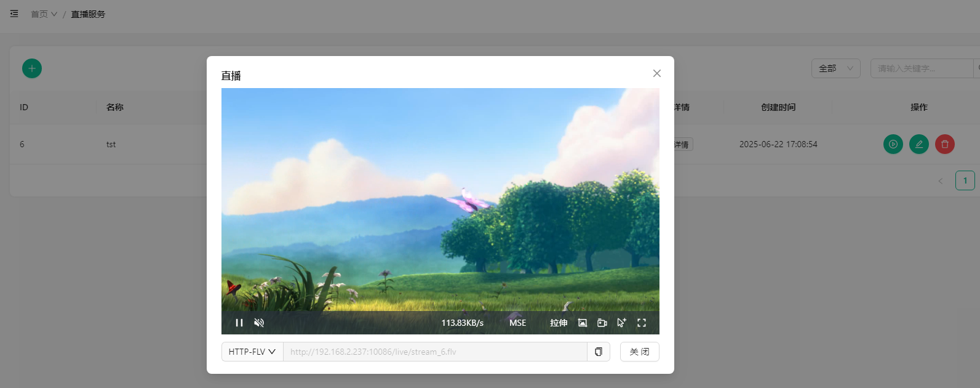Click ID value 6 in the table
This screenshot has width=980, height=388.
pos(22,144)
